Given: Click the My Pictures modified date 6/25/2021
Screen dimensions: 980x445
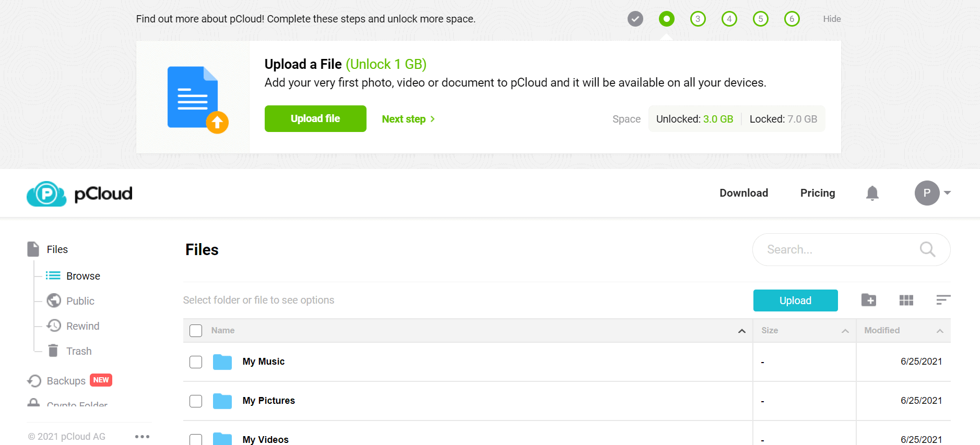Looking at the screenshot, I should [921, 401].
